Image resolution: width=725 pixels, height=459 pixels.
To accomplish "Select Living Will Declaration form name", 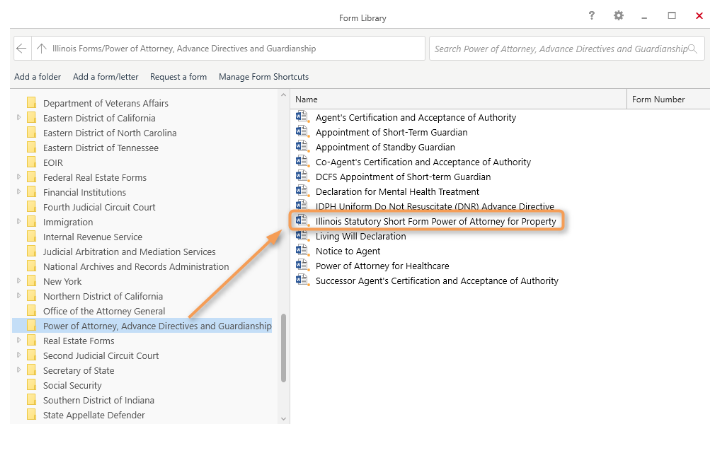I will tap(361, 236).
